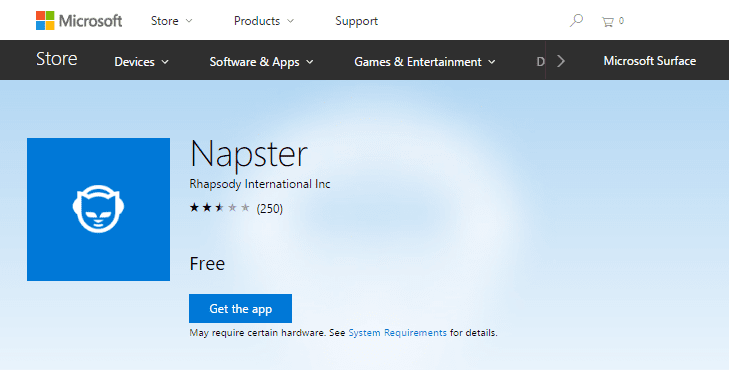The height and width of the screenshot is (370, 729).
Task: Click Rhapsody International Inc publisher name
Action: pyautogui.click(x=260, y=184)
